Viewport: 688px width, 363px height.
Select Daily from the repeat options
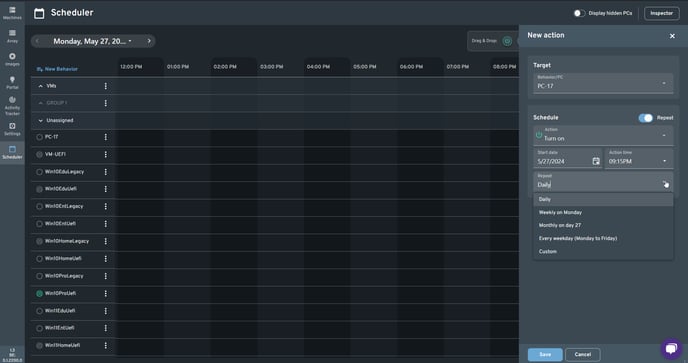tap(603, 199)
